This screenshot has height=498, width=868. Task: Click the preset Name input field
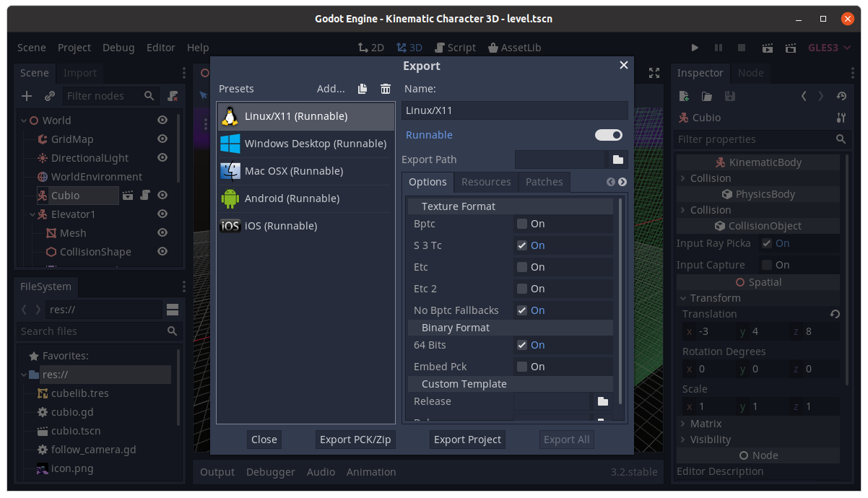[515, 110]
